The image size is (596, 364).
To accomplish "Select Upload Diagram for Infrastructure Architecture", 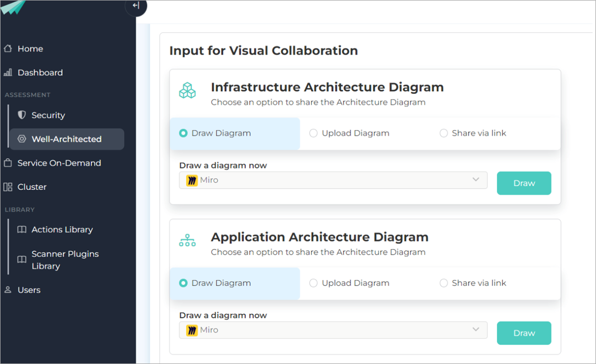I will point(313,133).
